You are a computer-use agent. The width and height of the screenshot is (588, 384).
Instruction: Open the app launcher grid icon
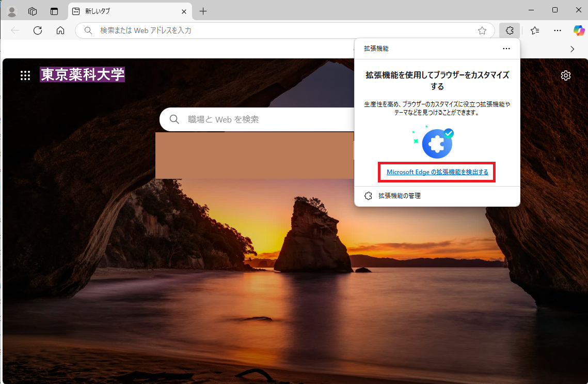tap(25, 75)
